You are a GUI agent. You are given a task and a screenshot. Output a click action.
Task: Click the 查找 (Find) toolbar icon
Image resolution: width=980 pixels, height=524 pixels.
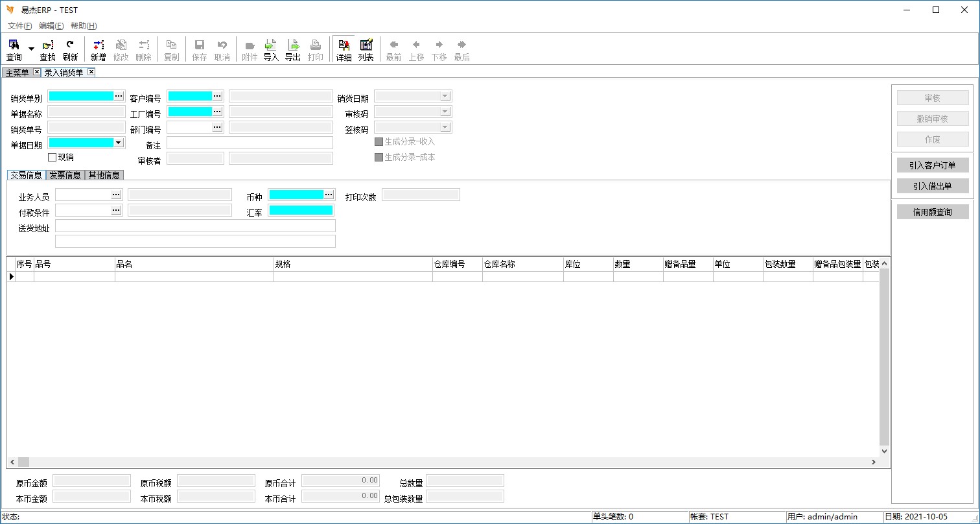pyautogui.click(x=48, y=49)
